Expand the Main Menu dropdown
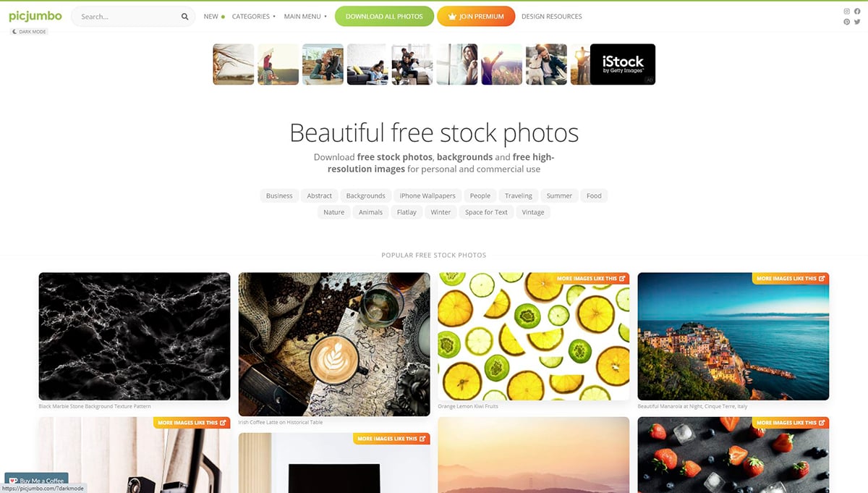 point(305,17)
